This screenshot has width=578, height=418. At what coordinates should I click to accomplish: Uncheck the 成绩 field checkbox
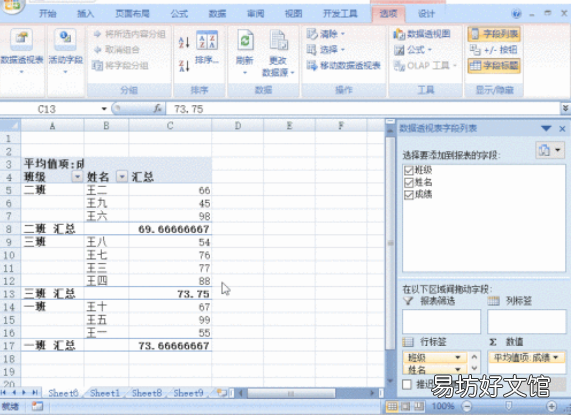click(408, 195)
